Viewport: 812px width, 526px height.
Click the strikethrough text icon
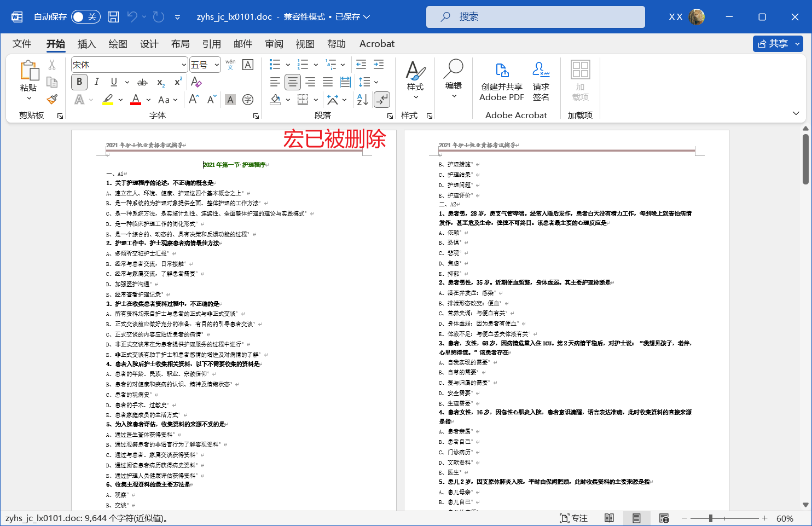coord(142,82)
